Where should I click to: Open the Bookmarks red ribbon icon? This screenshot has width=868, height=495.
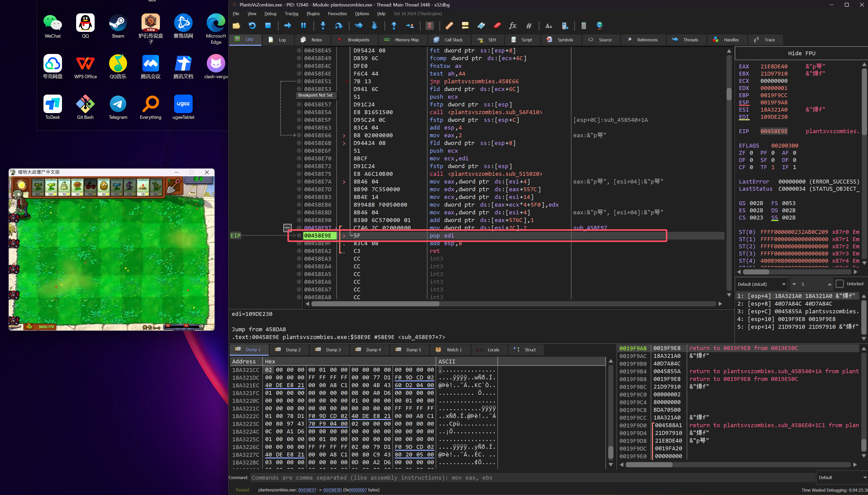tap(497, 25)
